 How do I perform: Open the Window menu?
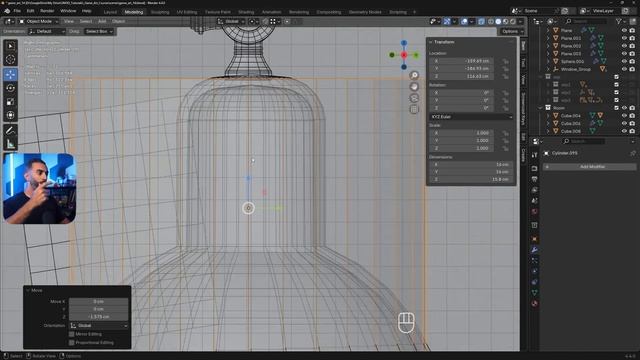tap(68, 11)
